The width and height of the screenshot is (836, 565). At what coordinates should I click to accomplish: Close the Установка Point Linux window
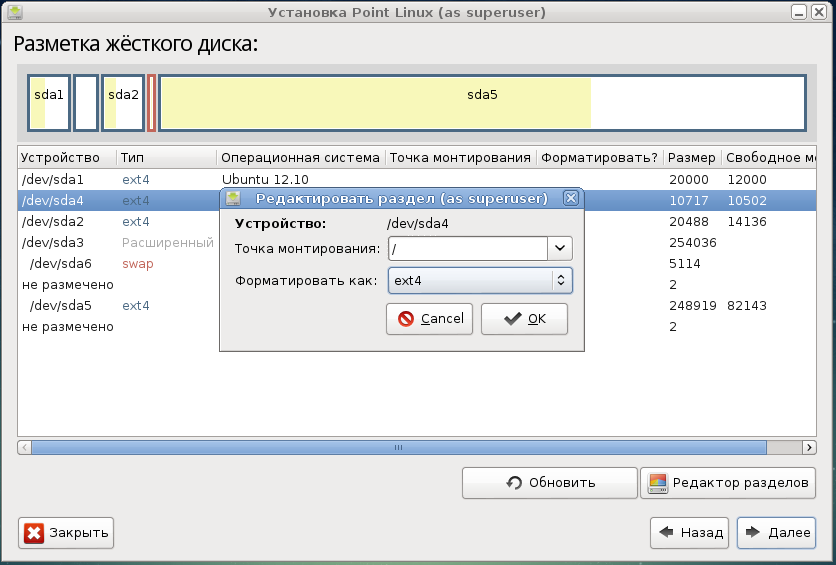[819, 12]
